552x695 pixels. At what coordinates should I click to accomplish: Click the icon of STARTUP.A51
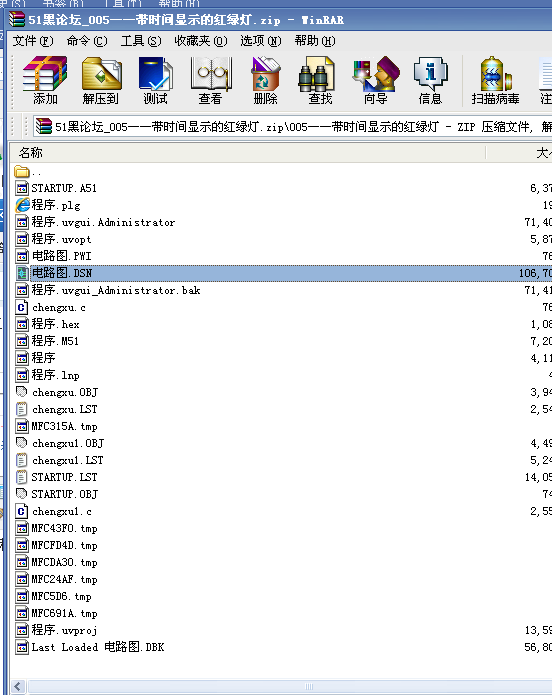22,188
